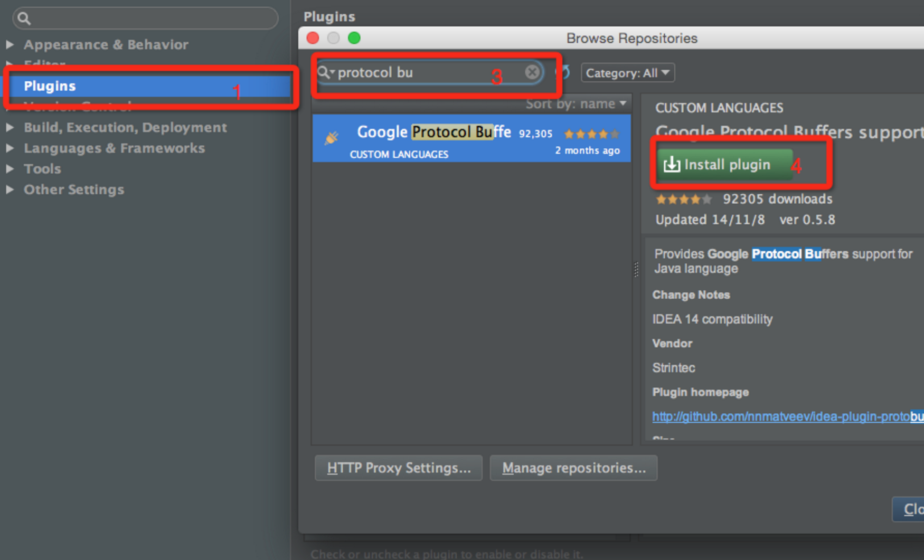Select Appearance & Behavior settings item
The height and width of the screenshot is (560, 924).
(106, 44)
